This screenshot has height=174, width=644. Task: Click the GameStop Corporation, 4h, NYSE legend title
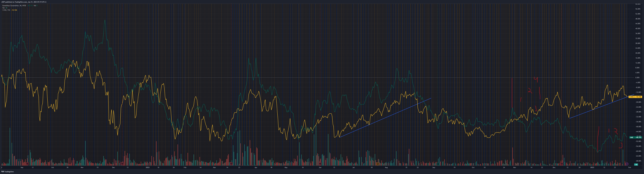point(14,5)
